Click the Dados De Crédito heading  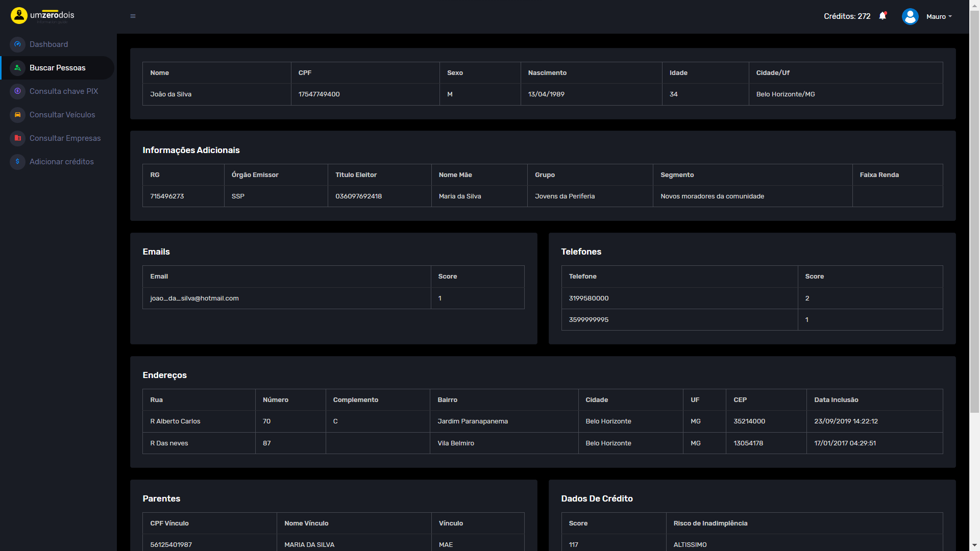597,499
